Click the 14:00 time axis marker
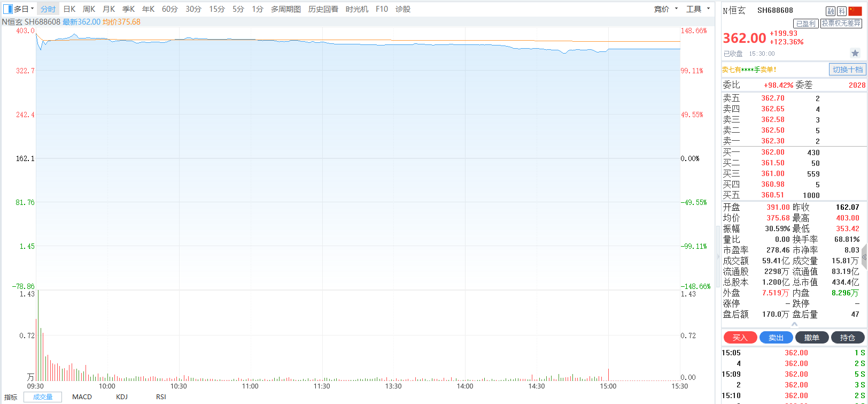The image size is (868, 404). tap(465, 386)
